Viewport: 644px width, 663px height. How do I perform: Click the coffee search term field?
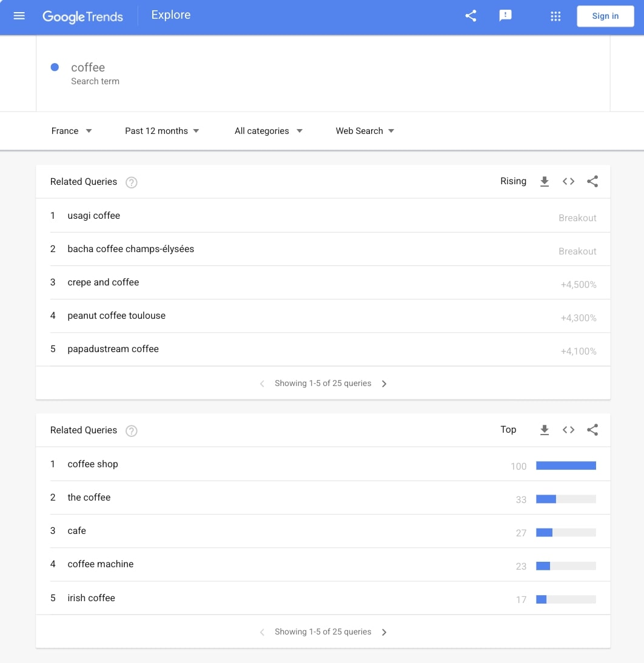pos(88,68)
